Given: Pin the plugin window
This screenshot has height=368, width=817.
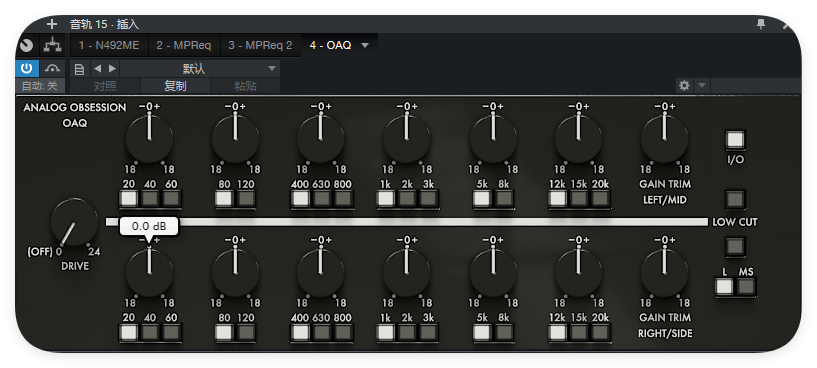Looking at the screenshot, I should [x=761, y=24].
